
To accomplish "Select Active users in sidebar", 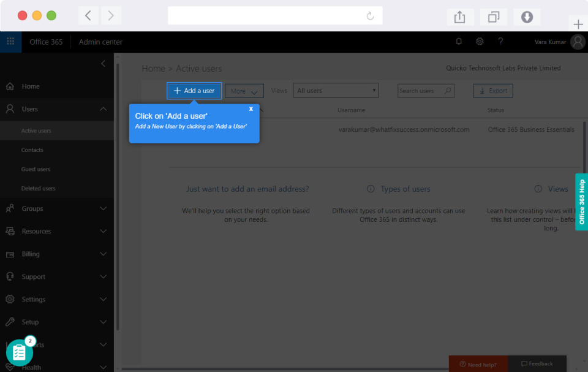I will pos(57,131).
